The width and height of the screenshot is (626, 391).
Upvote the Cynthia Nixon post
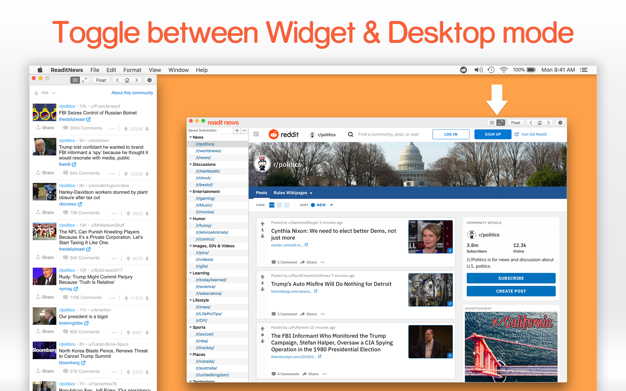pos(262,224)
